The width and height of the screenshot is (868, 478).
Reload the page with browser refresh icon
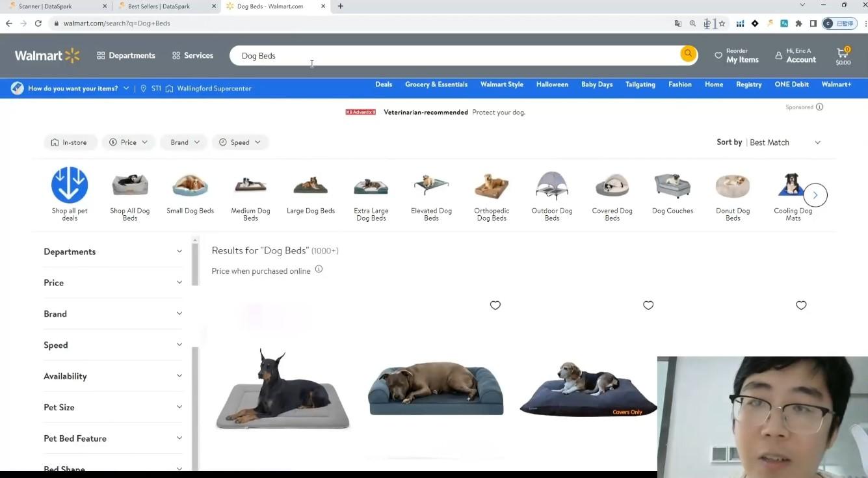point(38,23)
